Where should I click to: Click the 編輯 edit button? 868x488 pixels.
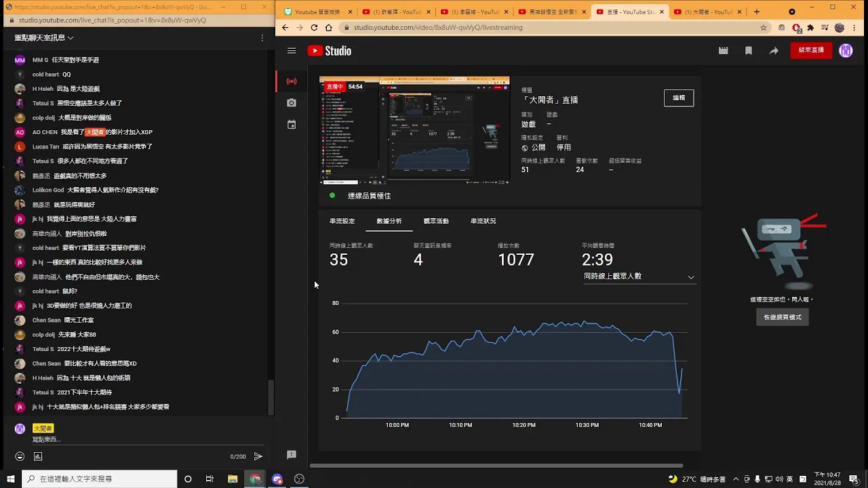[678, 98]
